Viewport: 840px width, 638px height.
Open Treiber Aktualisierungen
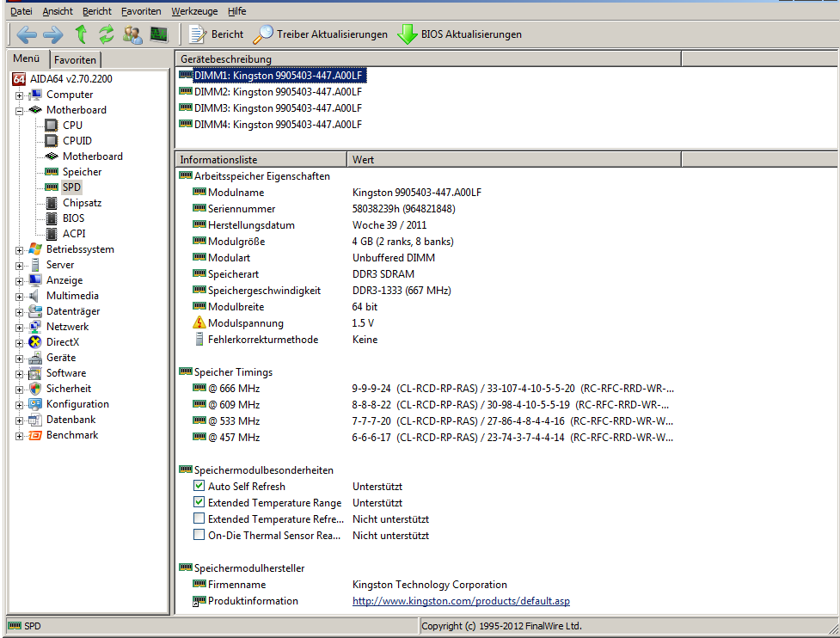320,34
